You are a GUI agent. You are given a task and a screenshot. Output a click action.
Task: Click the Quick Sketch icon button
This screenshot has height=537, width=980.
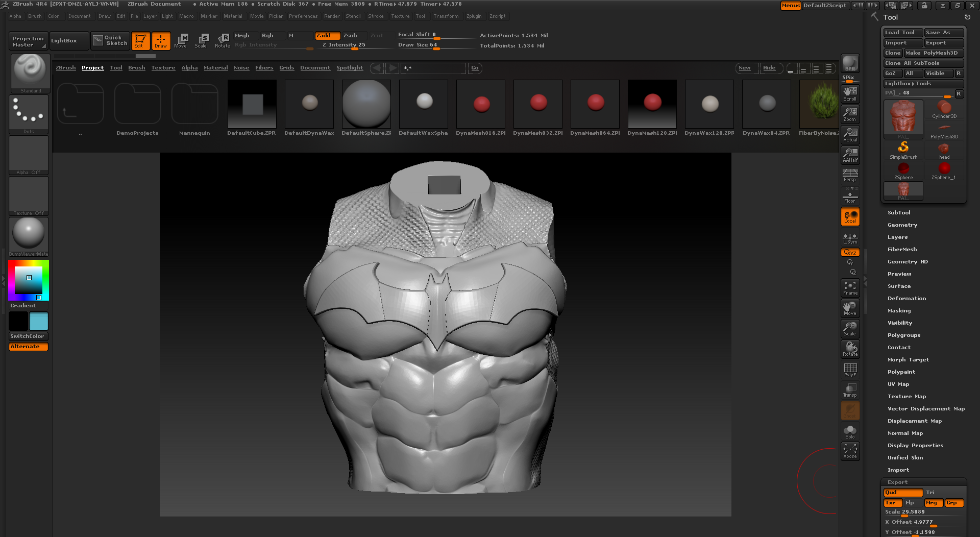point(111,41)
